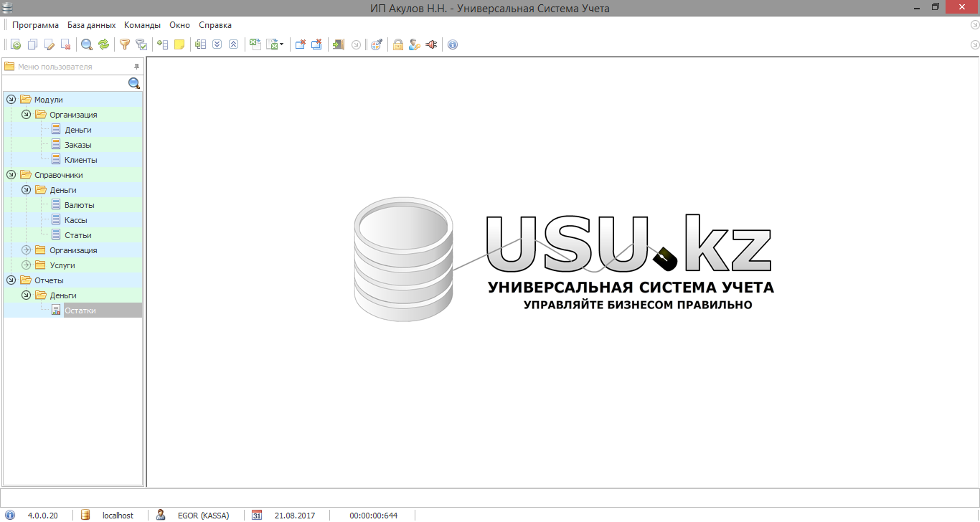980x522 pixels.
Task: Select Статьи in the tree
Action: click(77, 235)
